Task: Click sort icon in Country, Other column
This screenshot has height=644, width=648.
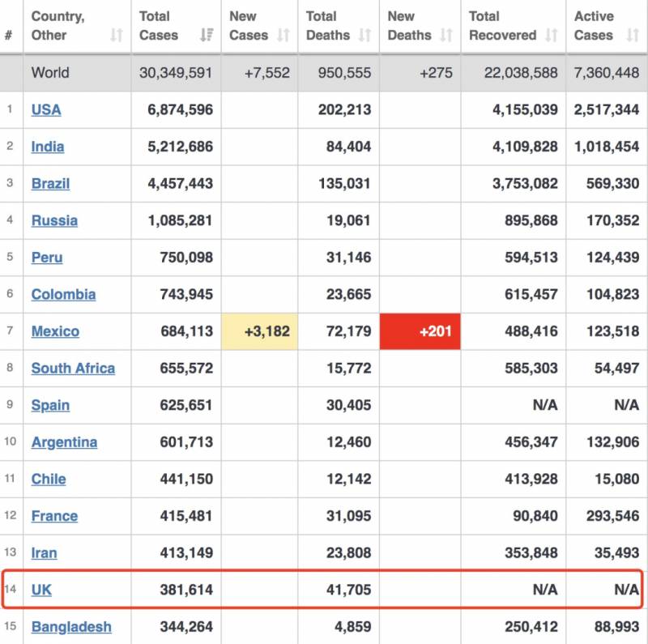Action: (117, 36)
